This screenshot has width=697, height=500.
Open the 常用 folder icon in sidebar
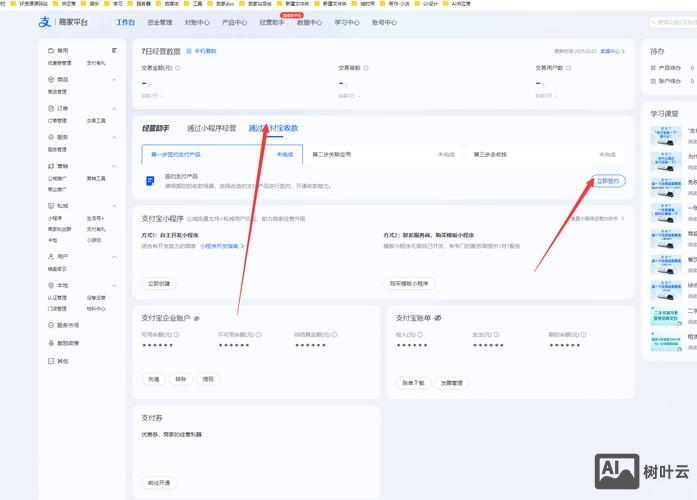[51, 51]
